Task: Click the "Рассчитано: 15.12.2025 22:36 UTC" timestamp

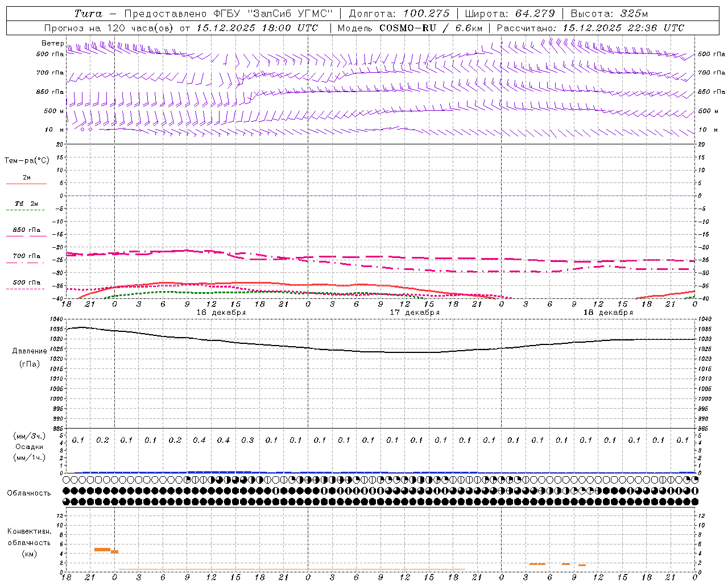Action: pos(590,28)
